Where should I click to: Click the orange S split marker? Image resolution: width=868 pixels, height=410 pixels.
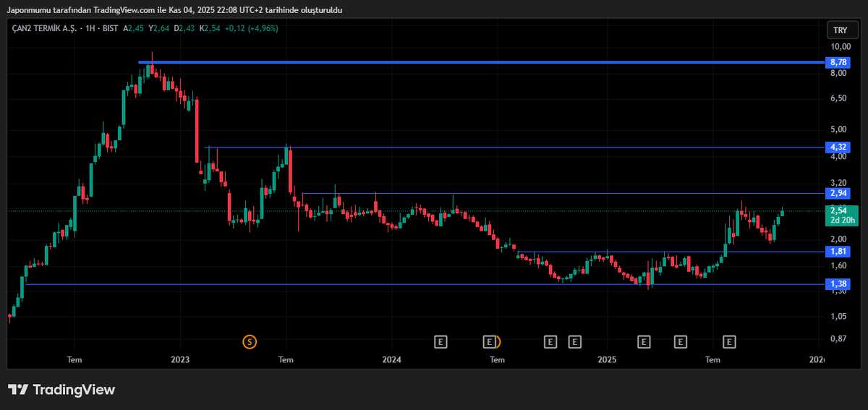point(250,341)
